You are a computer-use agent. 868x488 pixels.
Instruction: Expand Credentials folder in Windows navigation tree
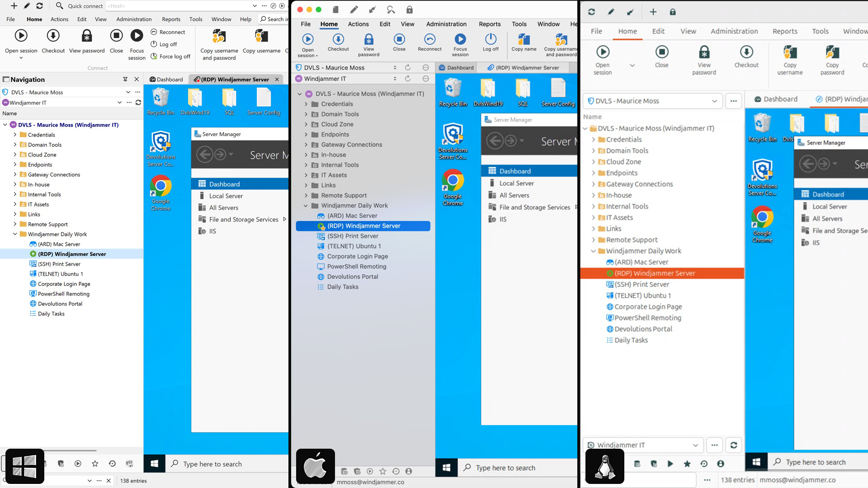tap(15, 135)
